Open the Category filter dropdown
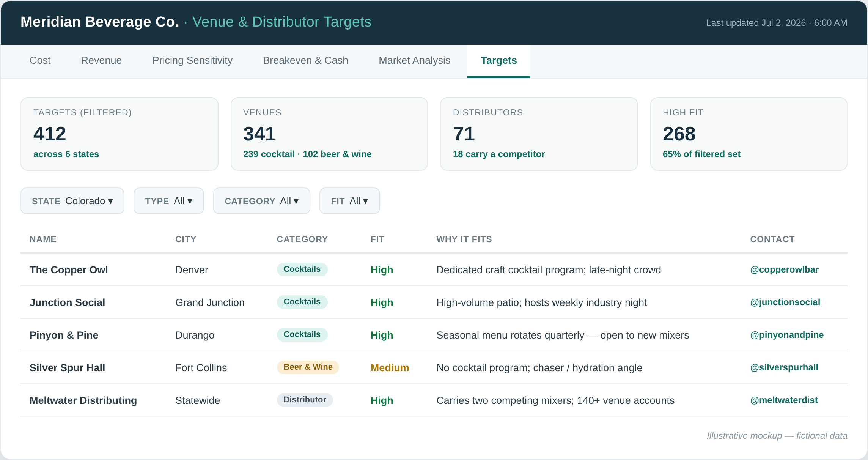The width and height of the screenshot is (868, 460). [262, 201]
